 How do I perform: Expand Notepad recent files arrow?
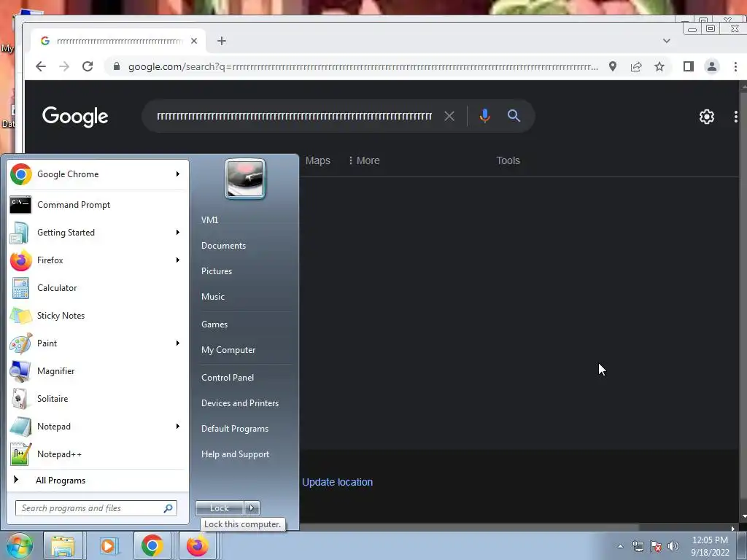[x=178, y=426]
